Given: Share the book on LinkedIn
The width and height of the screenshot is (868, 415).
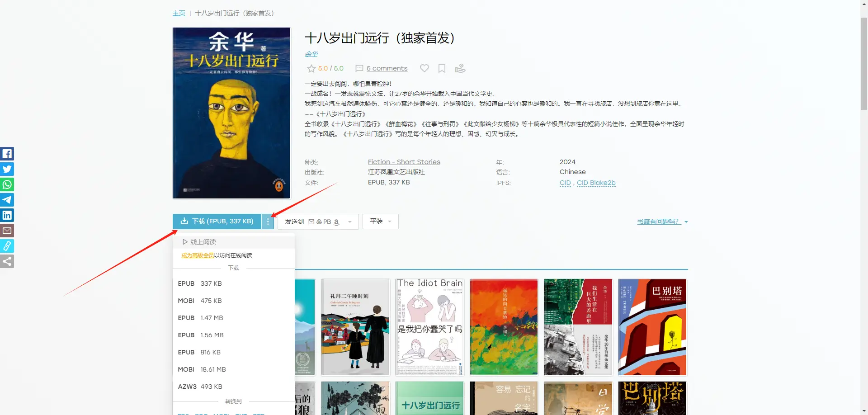Looking at the screenshot, I should tap(7, 215).
